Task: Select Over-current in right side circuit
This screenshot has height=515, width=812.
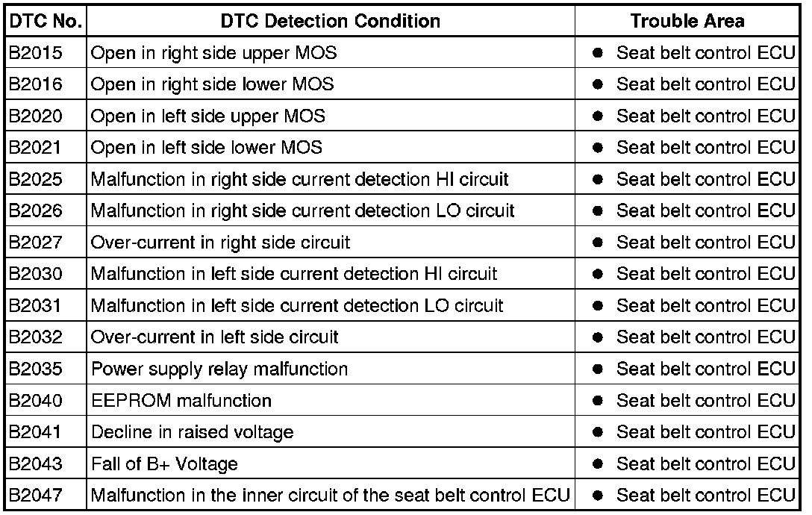Action: pyautogui.click(x=221, y=243)
